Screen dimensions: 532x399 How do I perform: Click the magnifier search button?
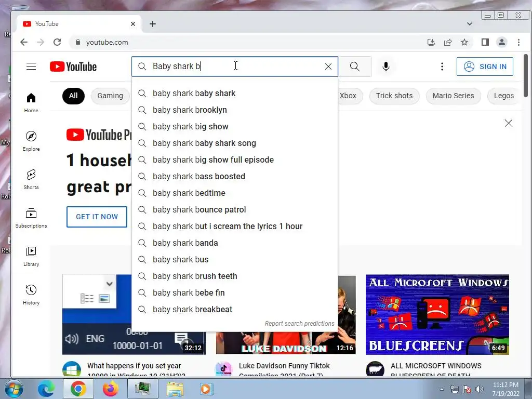pos(355,66)
